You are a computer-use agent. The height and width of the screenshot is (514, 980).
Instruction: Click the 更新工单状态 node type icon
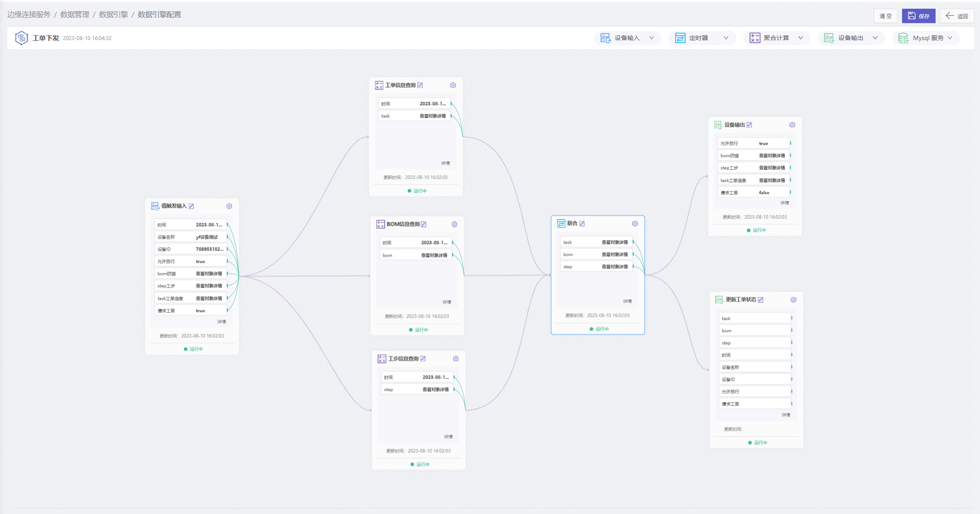click(719, 300)
